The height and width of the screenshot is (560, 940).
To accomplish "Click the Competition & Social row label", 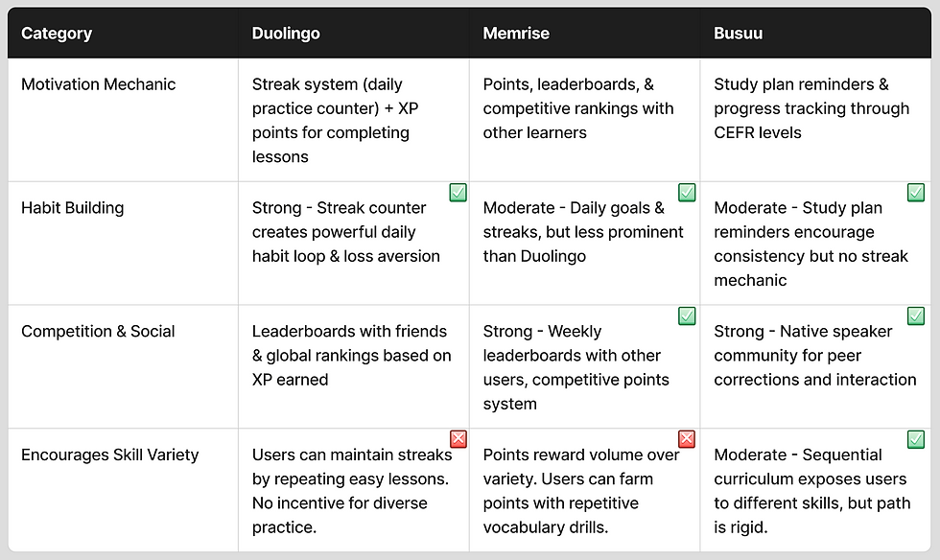I will click(98, 332).
